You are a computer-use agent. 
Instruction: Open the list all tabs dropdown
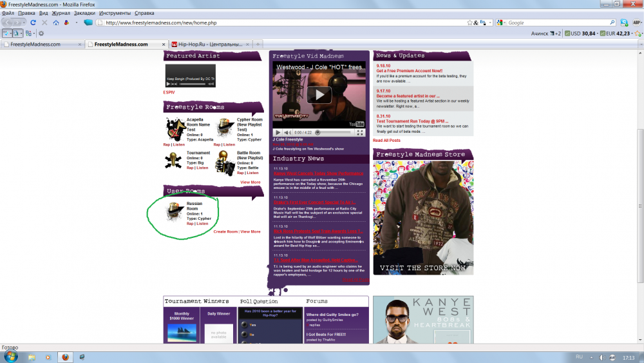pyautogui.click(x=640, y=44)
